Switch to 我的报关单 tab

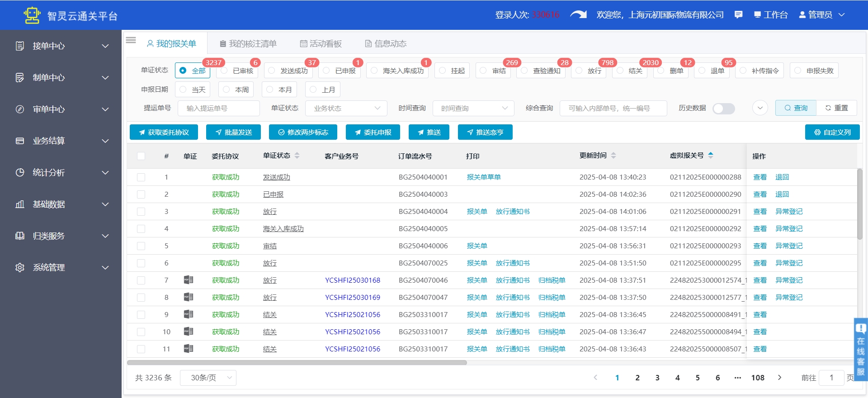pyautogui.click(x=172, y=44)
